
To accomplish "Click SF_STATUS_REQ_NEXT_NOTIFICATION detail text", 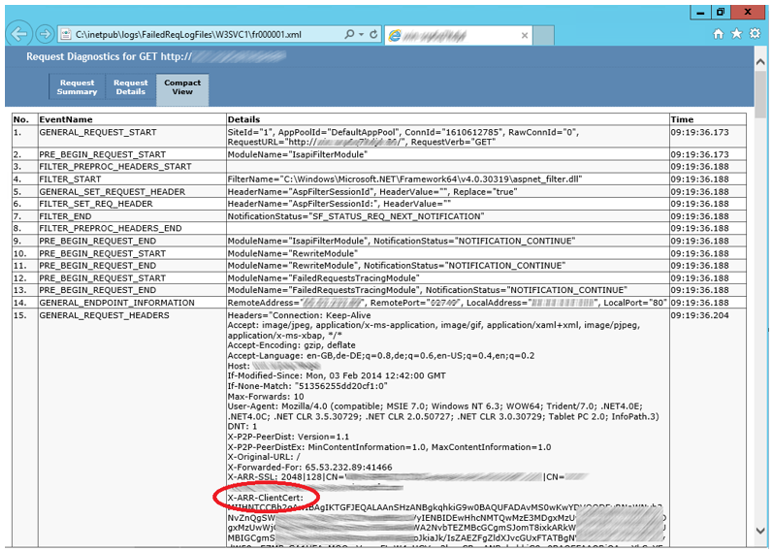I will (355, 216).
